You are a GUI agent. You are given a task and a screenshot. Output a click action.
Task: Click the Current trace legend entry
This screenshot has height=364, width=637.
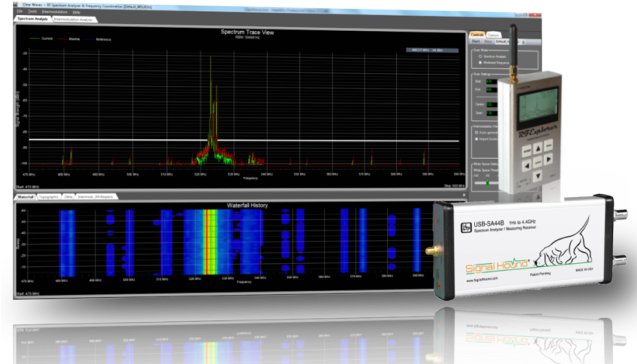tap(41, 39)
